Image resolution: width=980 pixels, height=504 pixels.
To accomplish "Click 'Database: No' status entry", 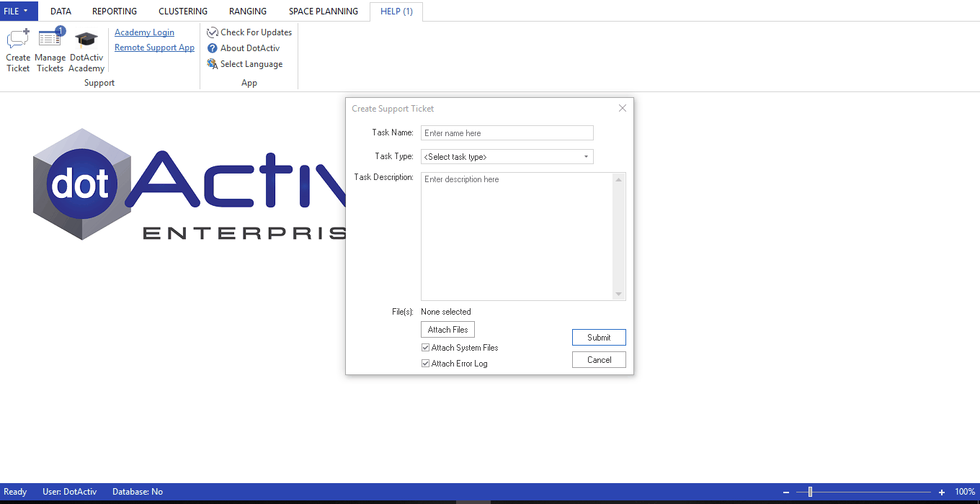I will click(x=138, y=492).
